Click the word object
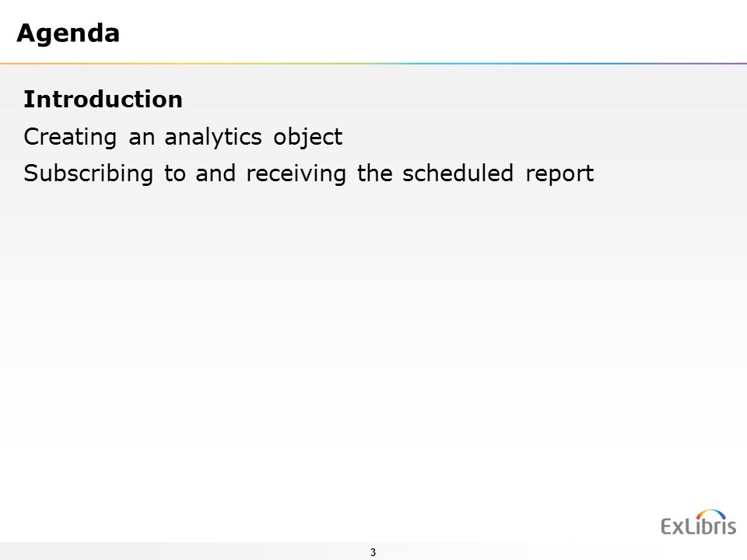Image resolution: width=747 pixels, height=560 pixels. (308, 138)
